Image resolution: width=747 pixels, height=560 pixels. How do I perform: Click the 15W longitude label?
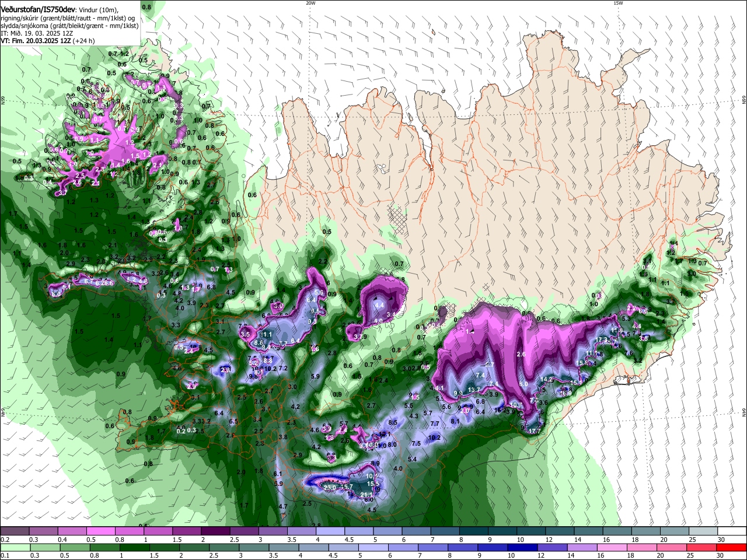pyautogui.click(x=618, y=3)
